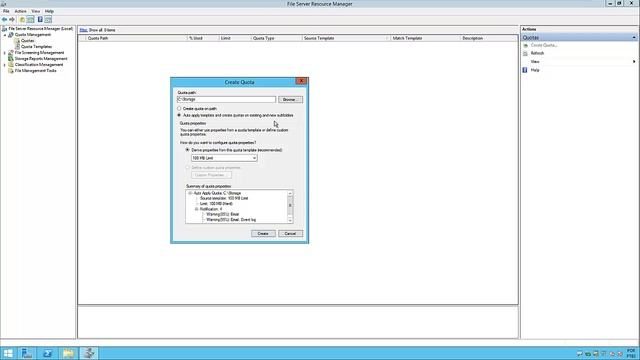Select 'Auto apply template and create quotas' radio button
Image resolution: width=640 pixels, height=360 pixels.
179,115
